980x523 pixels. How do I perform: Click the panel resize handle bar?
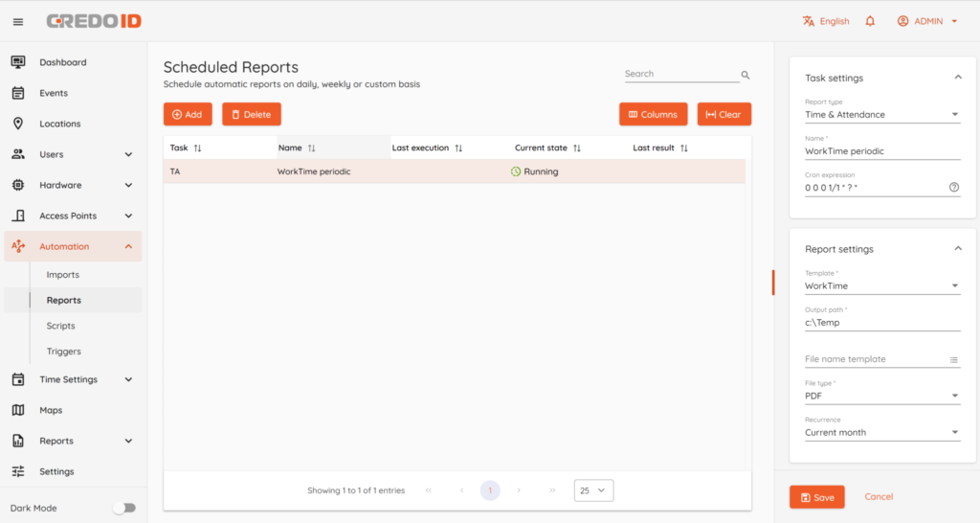coord(773,283)
